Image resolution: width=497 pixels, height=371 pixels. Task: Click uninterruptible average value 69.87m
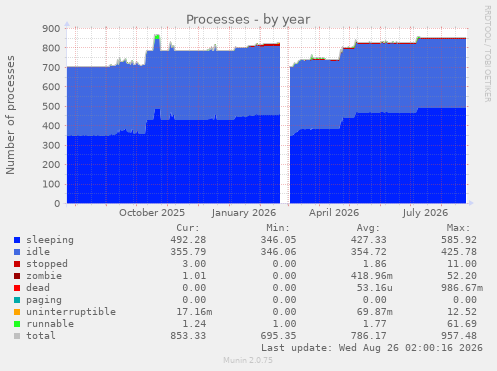click(374, 312)
